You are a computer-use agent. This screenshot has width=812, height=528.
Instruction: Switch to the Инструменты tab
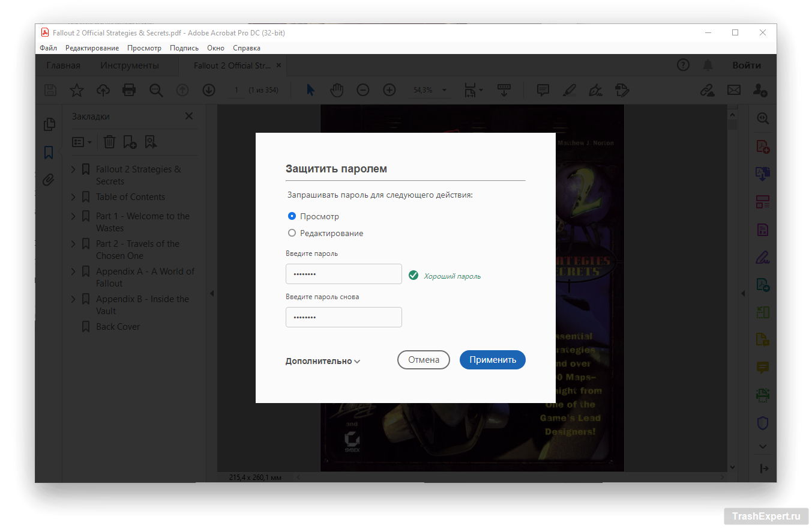(130, 65)
